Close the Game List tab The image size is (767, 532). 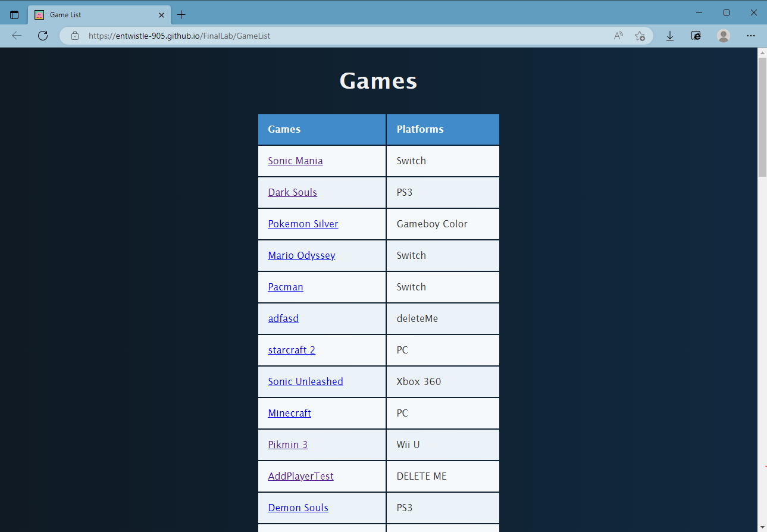(161, 15)
